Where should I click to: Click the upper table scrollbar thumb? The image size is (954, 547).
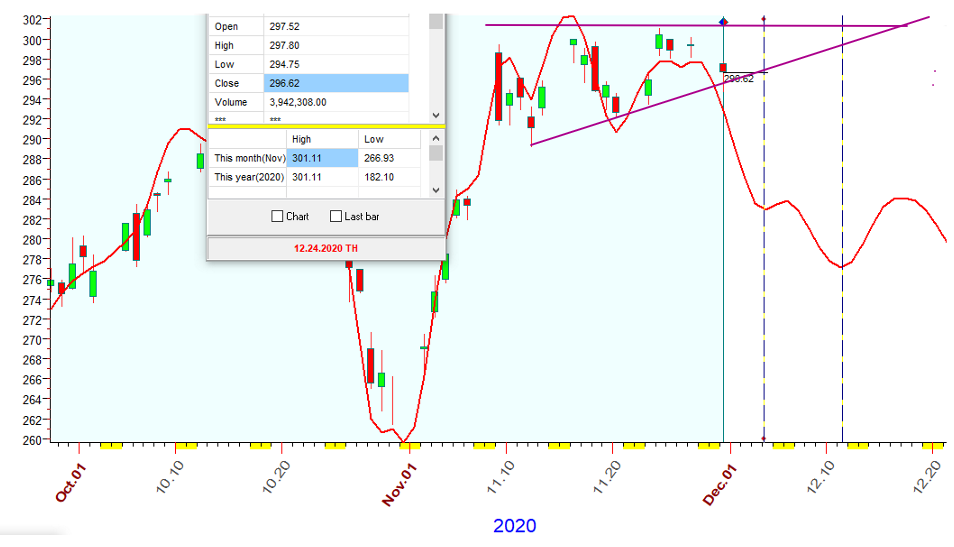435,22
